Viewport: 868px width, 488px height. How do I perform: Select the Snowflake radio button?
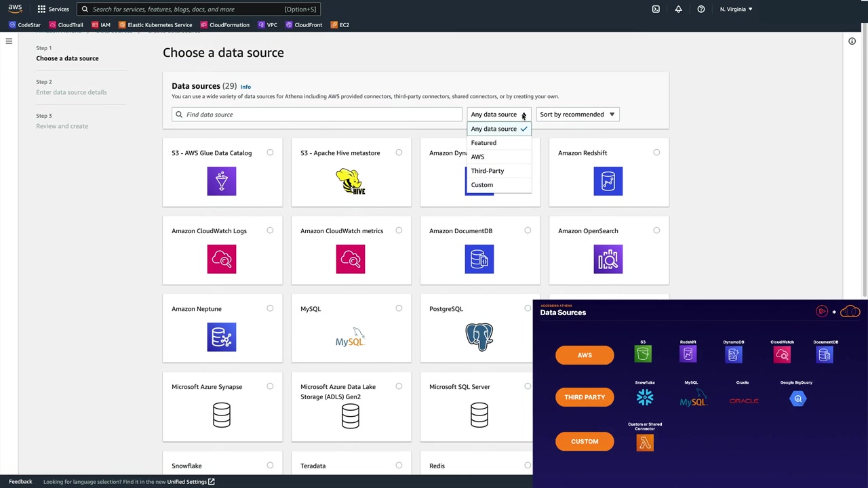coord(270,465)
